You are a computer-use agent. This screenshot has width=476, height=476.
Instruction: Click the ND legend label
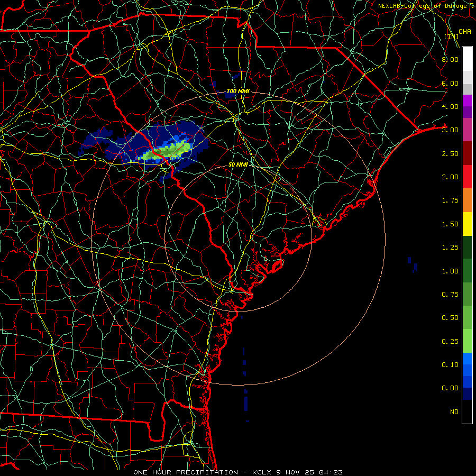coord(454,412)
